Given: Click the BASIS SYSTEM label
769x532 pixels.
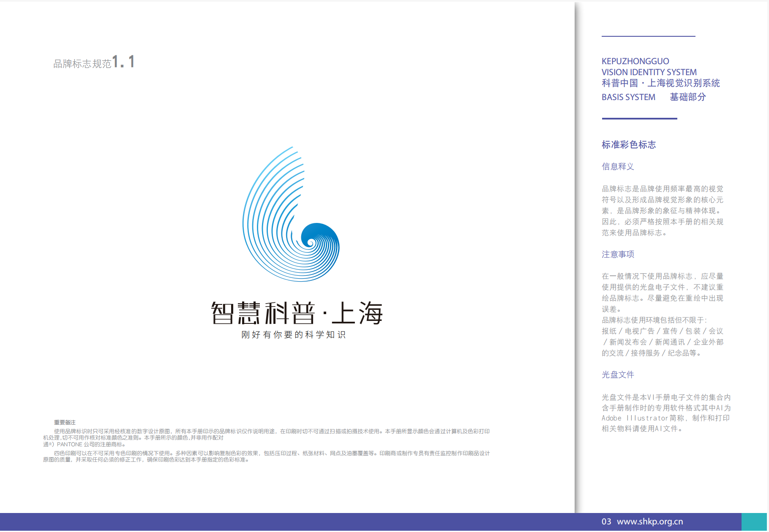Looking at the screenshot, I should tap(628, 97).
